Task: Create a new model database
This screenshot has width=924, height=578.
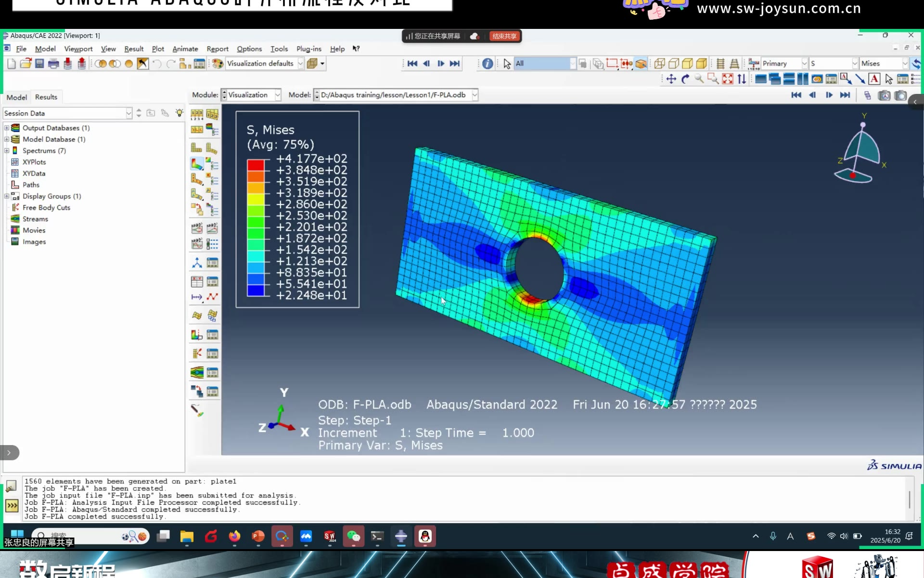Action: point(12,64)
